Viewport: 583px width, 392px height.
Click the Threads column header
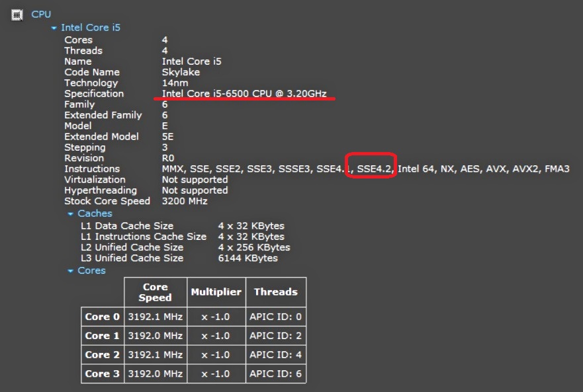click(276, 292)
